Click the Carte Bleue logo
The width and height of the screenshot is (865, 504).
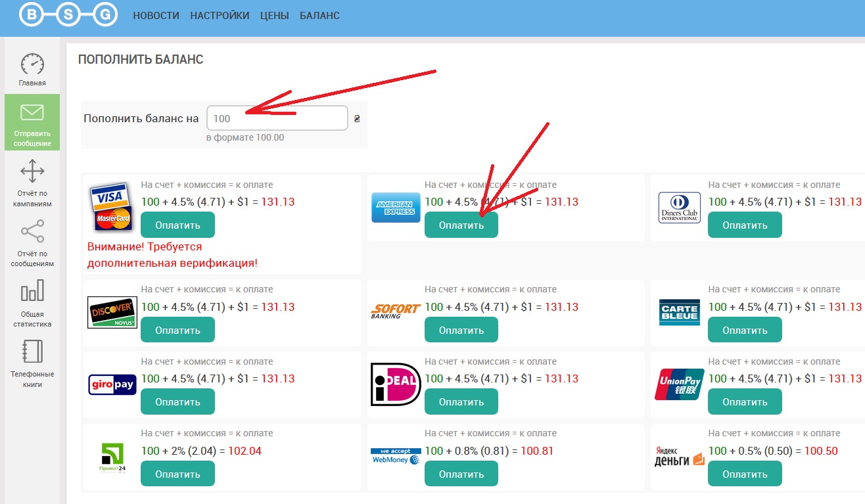point(680,312)
